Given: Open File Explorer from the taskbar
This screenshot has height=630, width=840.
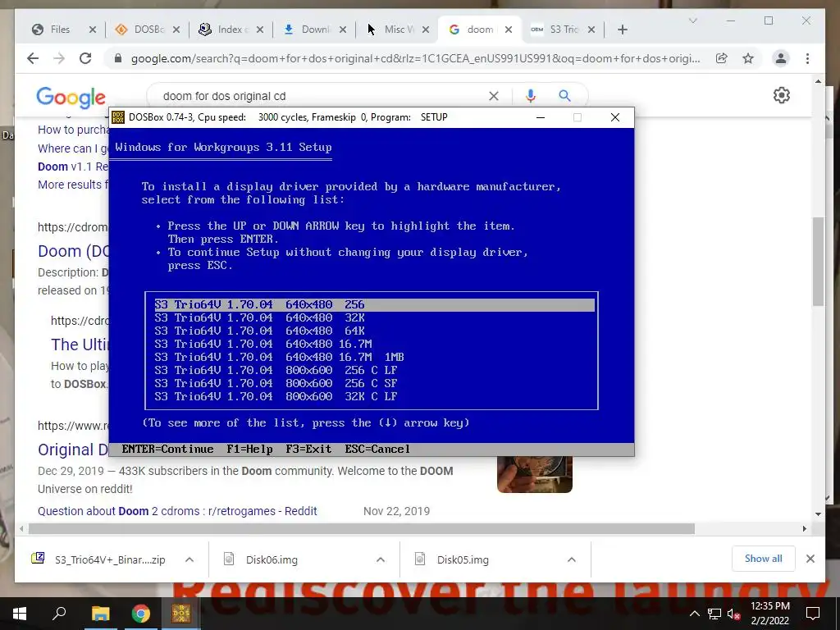Looking at the screenshot, I should [100, 614].
